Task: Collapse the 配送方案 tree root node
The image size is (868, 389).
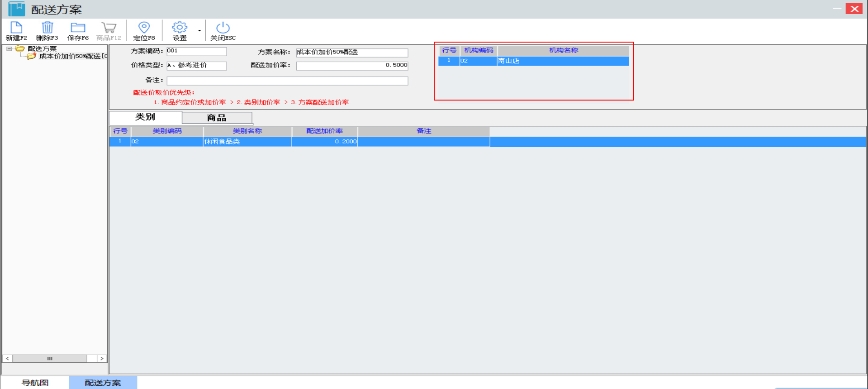Action: 9,48
